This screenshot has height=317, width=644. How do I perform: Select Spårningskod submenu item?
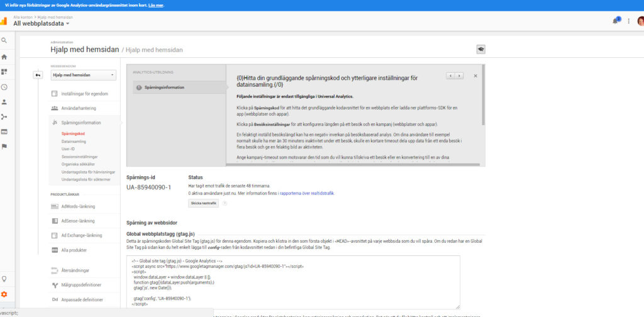coord(73,134)
